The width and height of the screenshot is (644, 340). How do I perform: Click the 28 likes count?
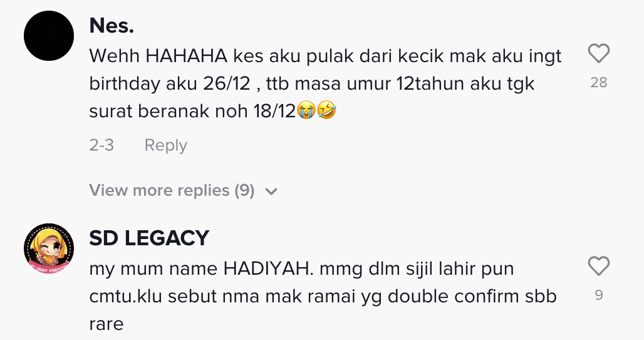pyautogui.click(x=598, y=83)
